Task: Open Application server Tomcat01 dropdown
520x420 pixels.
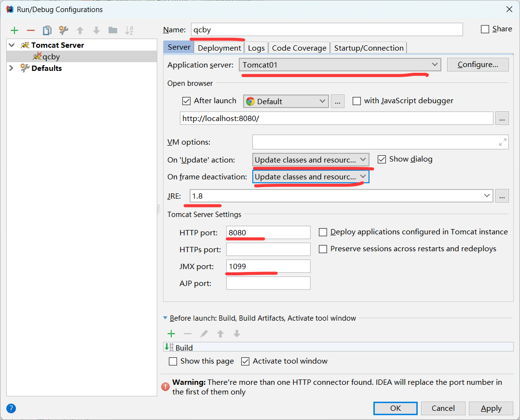Action: [340, 65]
